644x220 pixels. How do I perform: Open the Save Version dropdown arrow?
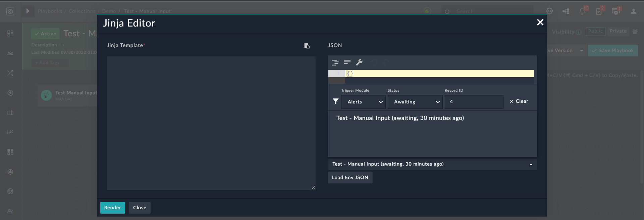tap(581, 51)
